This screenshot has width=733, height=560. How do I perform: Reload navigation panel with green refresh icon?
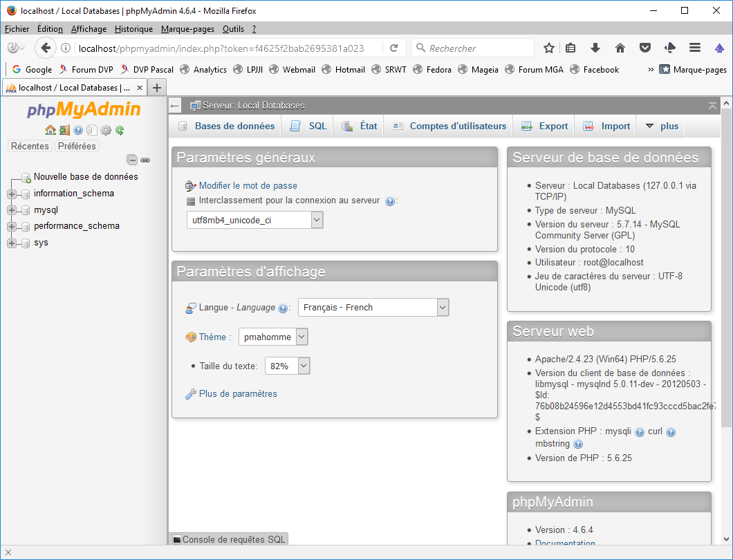click(120, 130)
